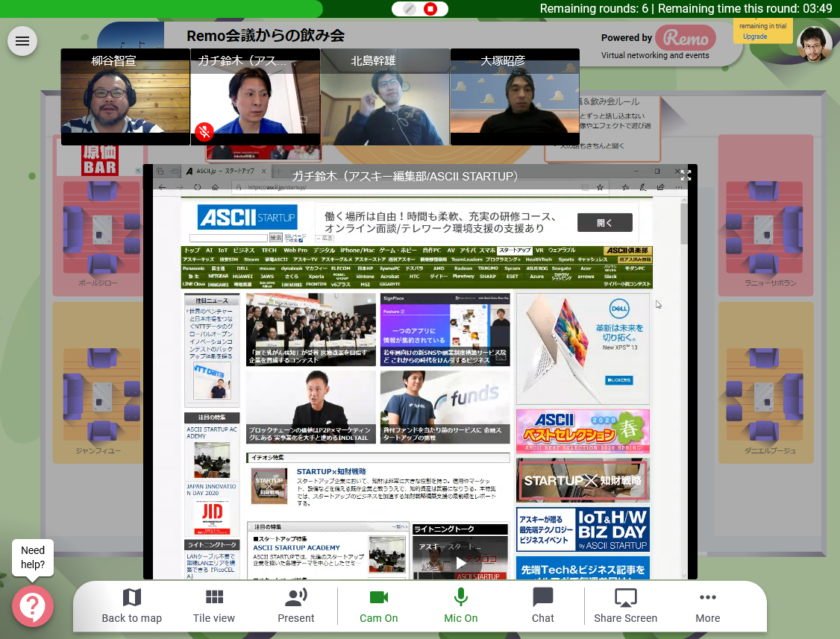The width and height of the screenshot is (840, 639).
Task: Click browser home icon in shared screen
Action: [x=215, y=187]
